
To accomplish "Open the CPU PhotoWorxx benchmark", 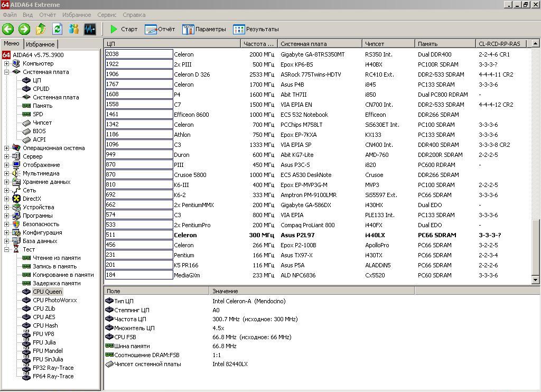I will click(x=54, y=300).
